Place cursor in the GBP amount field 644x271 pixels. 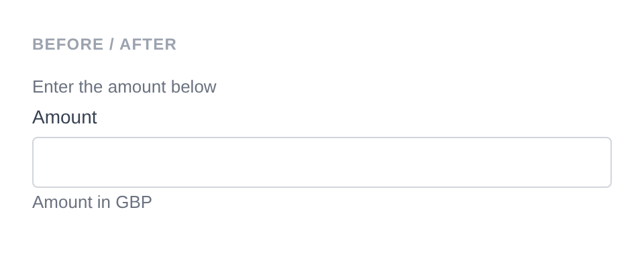[x=322, y=162]
